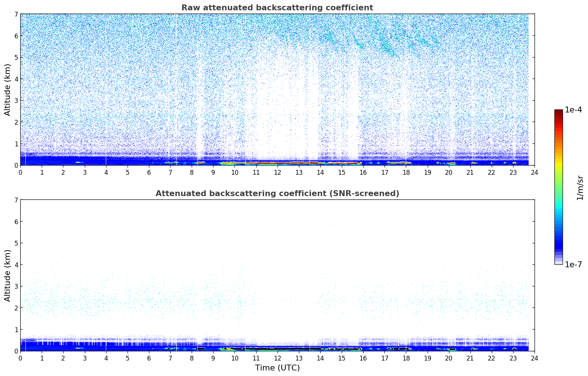
Task: Click the '1e-7' colorbar minimum label
Action: (573, 264)
